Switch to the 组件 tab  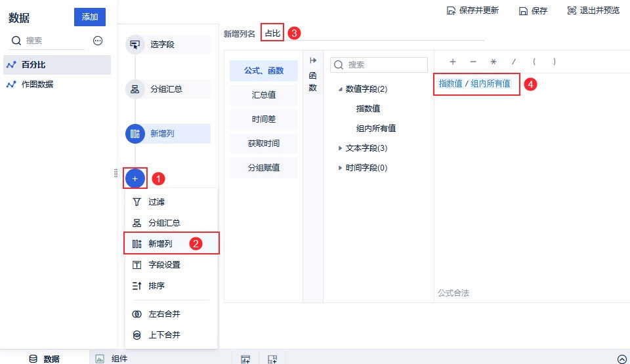point(119,359)
